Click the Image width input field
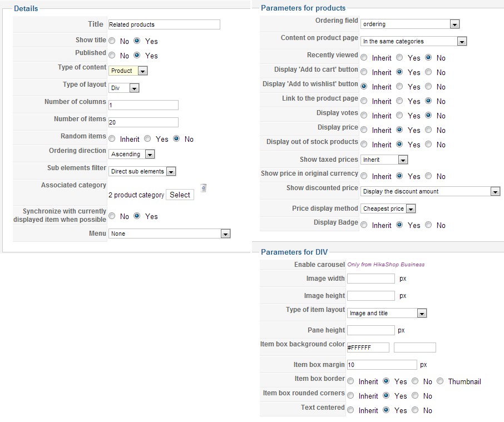 coord(370,279)
